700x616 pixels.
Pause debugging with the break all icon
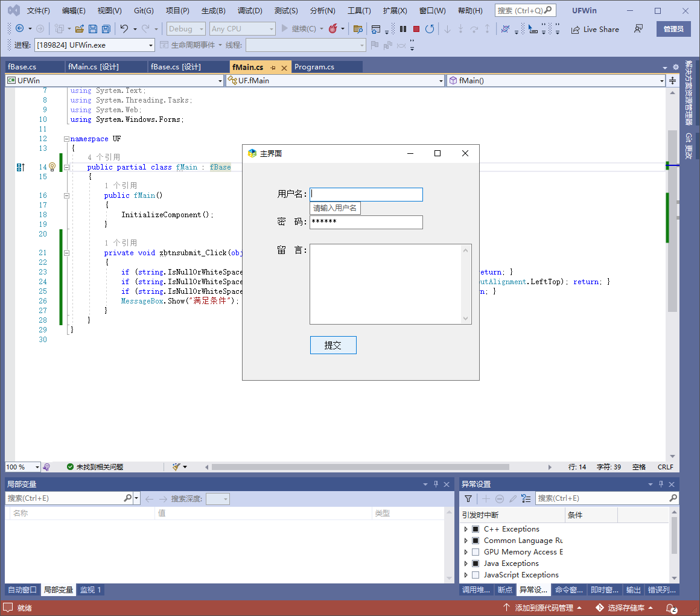(403, 29)
